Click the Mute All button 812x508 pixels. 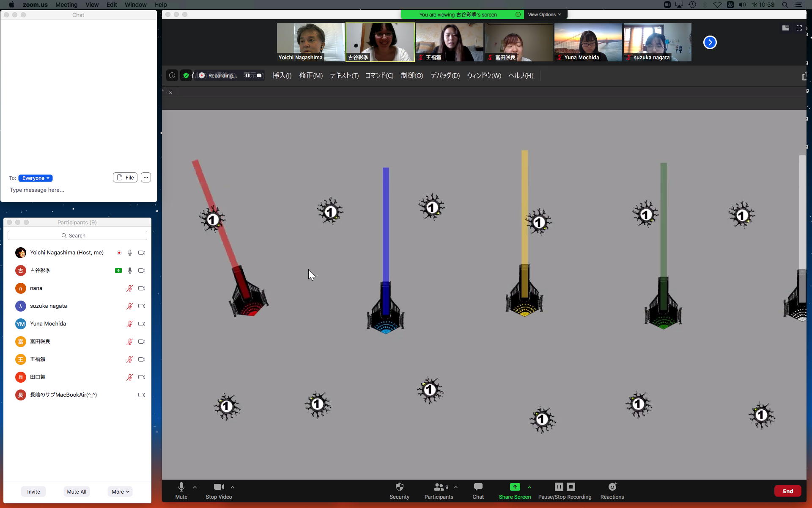point(77,491)
